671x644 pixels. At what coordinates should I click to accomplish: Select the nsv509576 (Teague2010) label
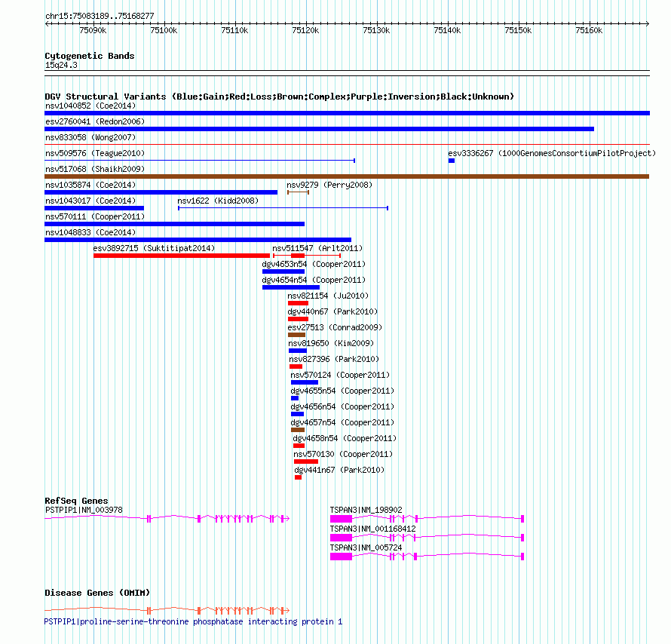(95, 153)
